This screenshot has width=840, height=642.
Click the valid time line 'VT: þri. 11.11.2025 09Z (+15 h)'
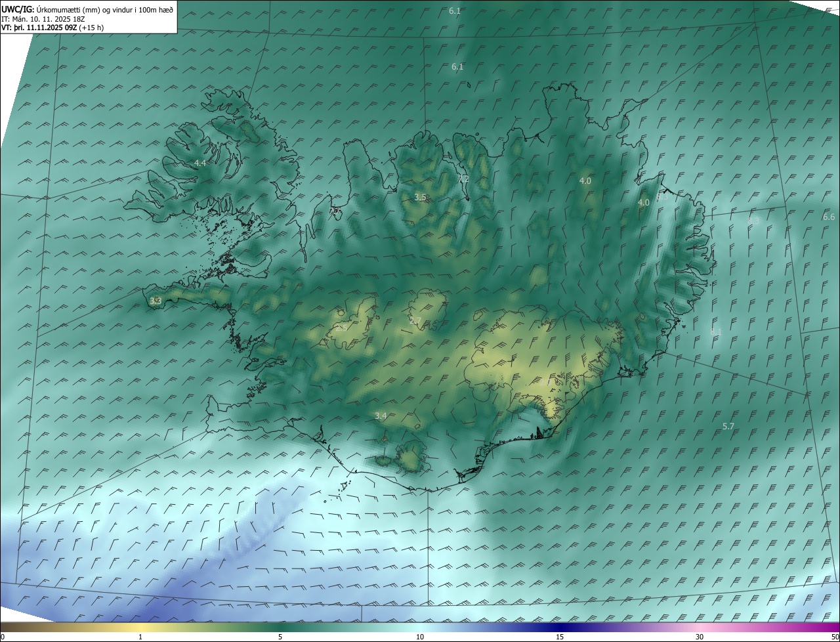pyautogui.click(x=52, y=28)
